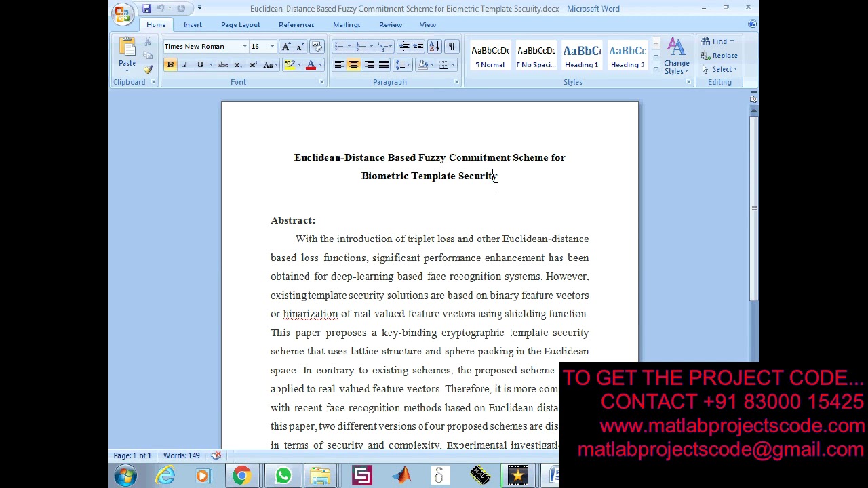The image size is (868, 488).
Task: Click the Format Painter brush icon
Action: click(x=148, y=69)
